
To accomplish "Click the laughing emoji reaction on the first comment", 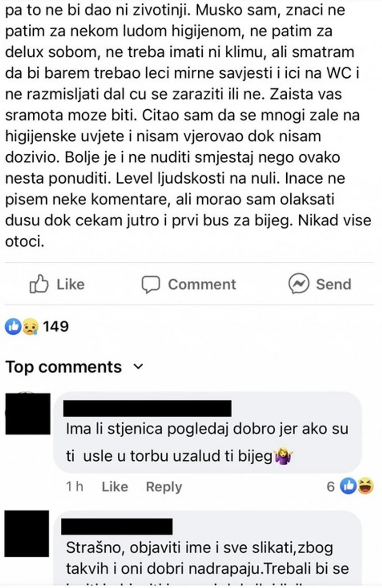I will [x=366, y=486].
